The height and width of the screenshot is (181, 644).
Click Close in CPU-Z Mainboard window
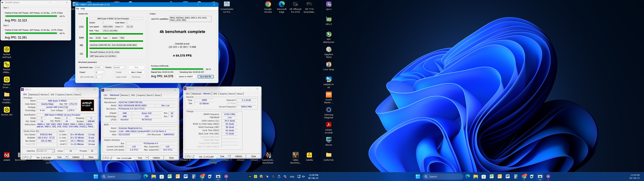pyautogui.click(x=171, y=158)
